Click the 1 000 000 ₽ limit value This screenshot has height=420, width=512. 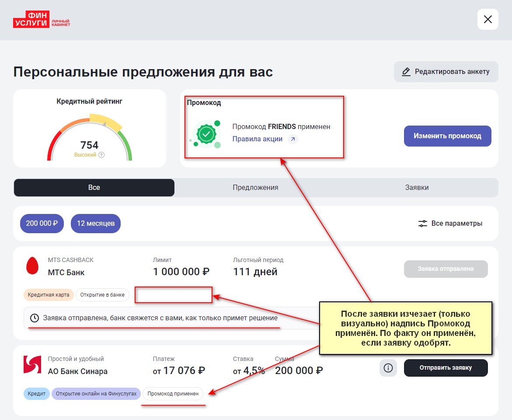click(181, 272)
